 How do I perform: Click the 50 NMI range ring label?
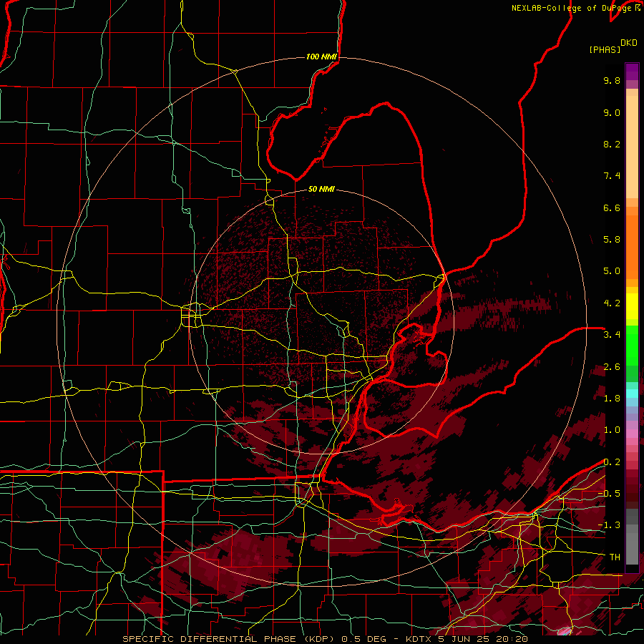pyautogui.click(x=321, y=189)
